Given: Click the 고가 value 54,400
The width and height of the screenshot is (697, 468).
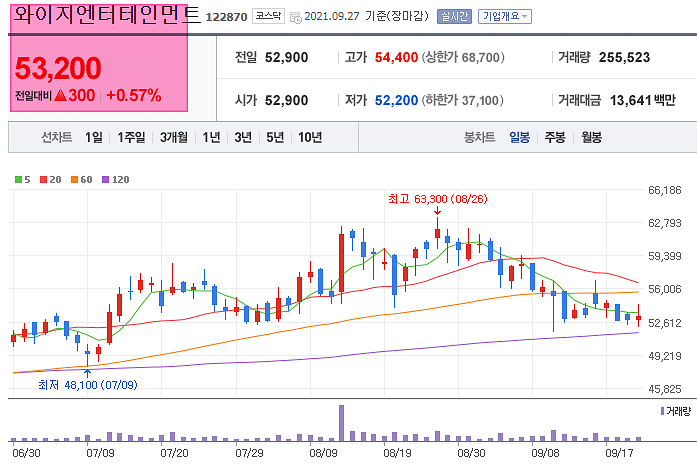Looking at the screenshot, I should coord(396,57).
